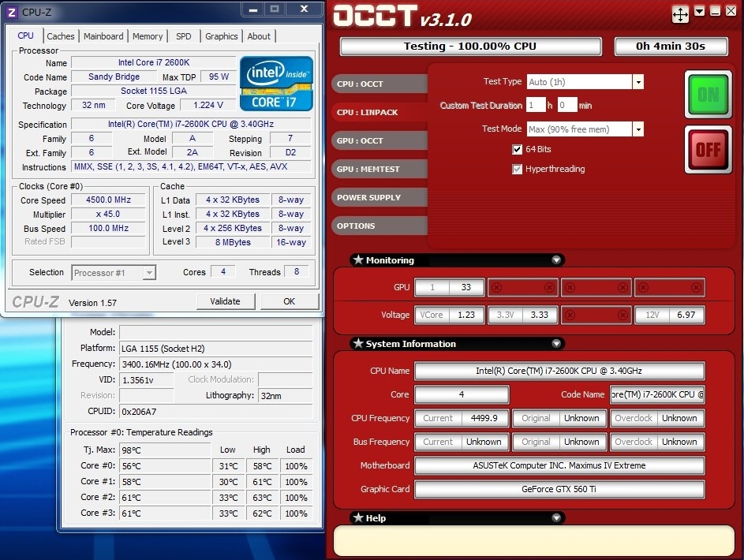
Task: Click the Custom Test Duration hours field
Action: pos(537,105)
